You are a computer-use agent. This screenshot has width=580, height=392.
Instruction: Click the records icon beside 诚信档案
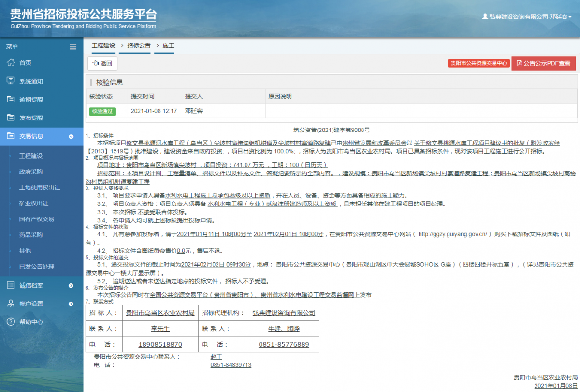coord(11,285)
